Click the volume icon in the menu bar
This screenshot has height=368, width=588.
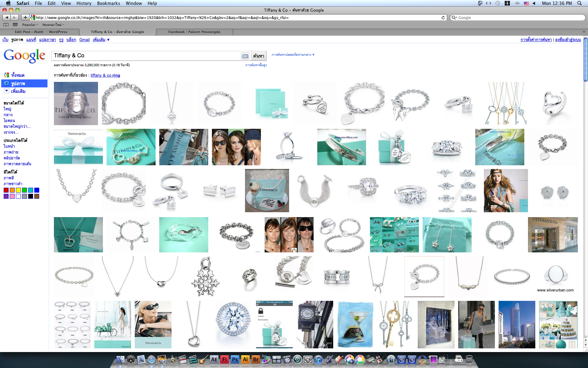click(x=534, y=3)
